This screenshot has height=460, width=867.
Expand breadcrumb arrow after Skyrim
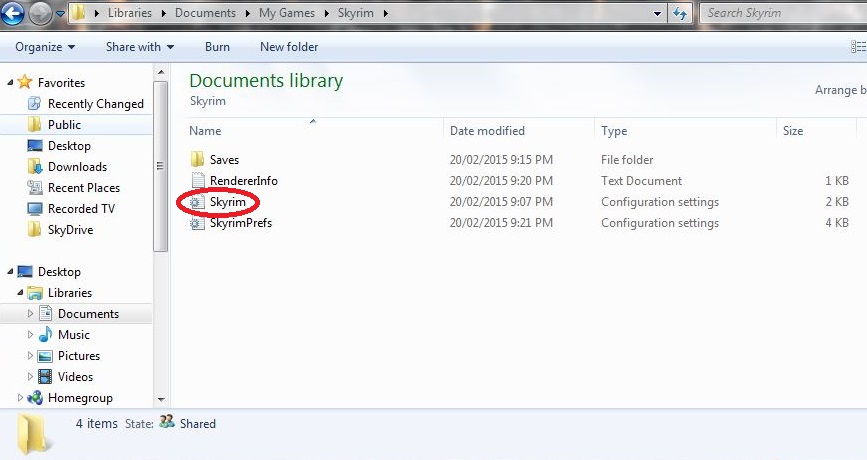click(385, 13)
